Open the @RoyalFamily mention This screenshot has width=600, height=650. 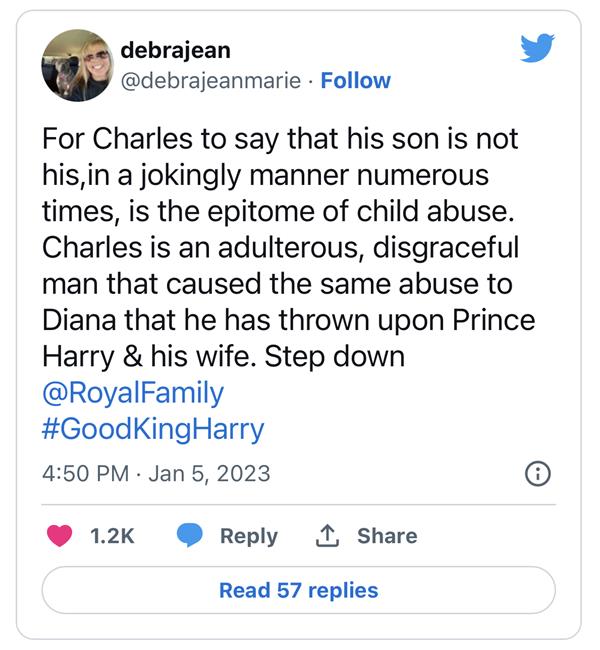click(x=133, y=392)
